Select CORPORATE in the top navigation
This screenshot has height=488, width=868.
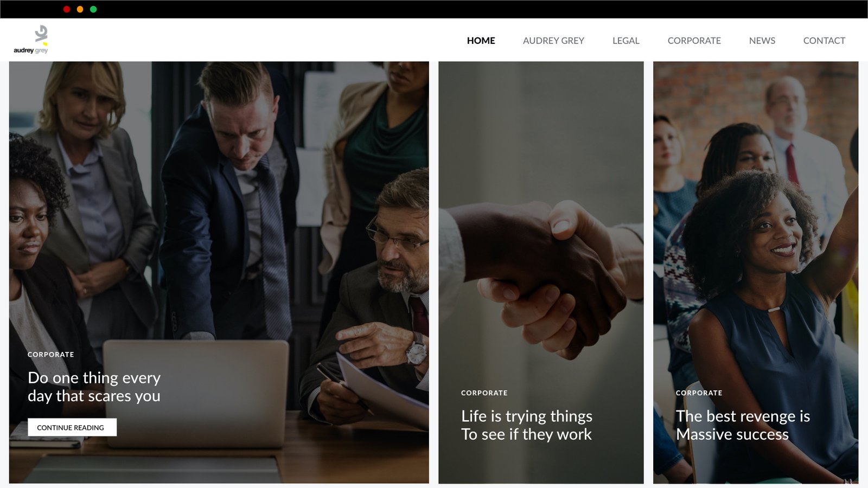tap(694, 41)
